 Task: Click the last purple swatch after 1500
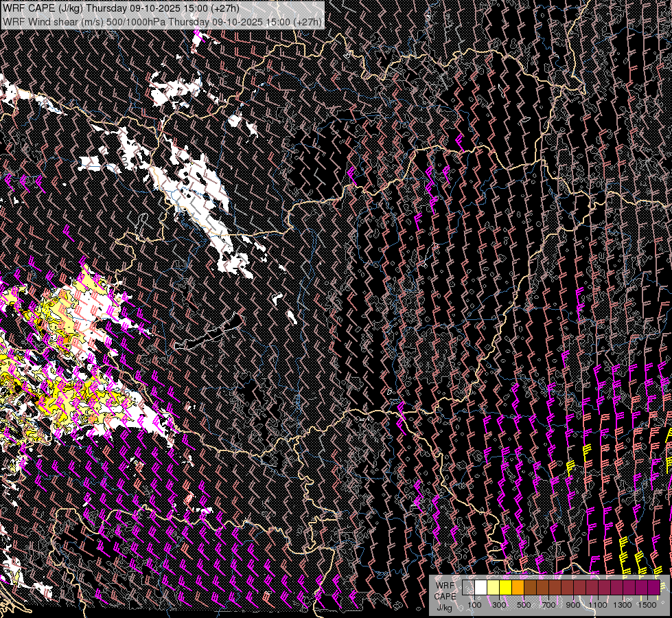click(653, 588)
